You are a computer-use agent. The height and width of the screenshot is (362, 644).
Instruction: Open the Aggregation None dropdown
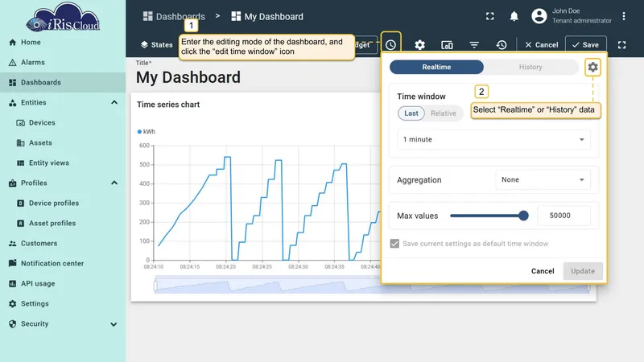click(x=543, y=179)
